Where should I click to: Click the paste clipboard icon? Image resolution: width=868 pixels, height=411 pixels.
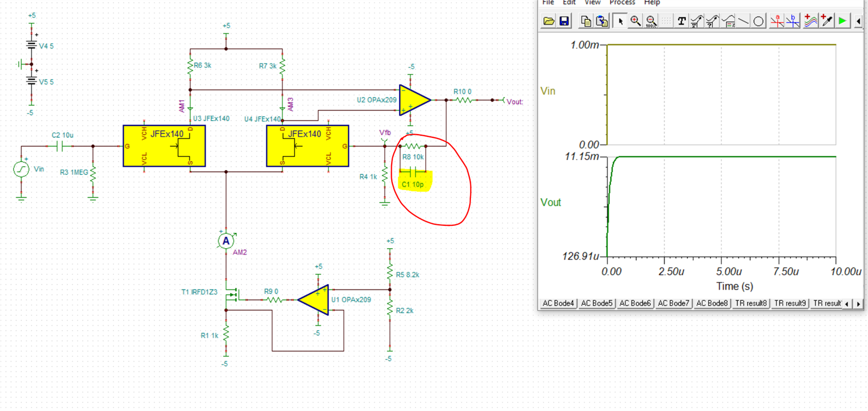click(x=602, y=21)
